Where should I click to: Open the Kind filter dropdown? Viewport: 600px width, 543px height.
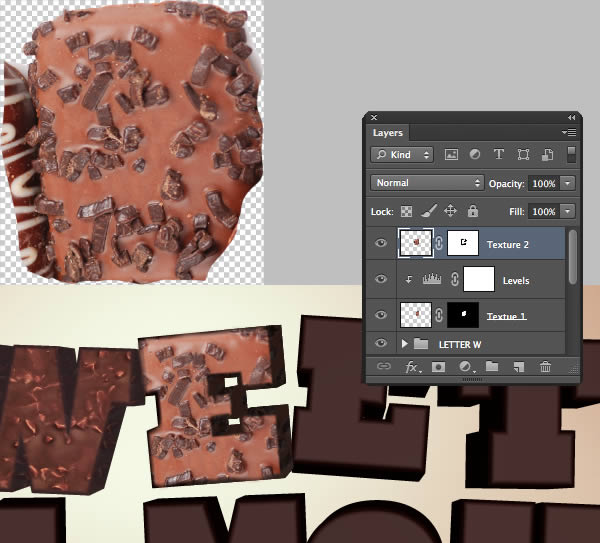click(x=402, y=155)
